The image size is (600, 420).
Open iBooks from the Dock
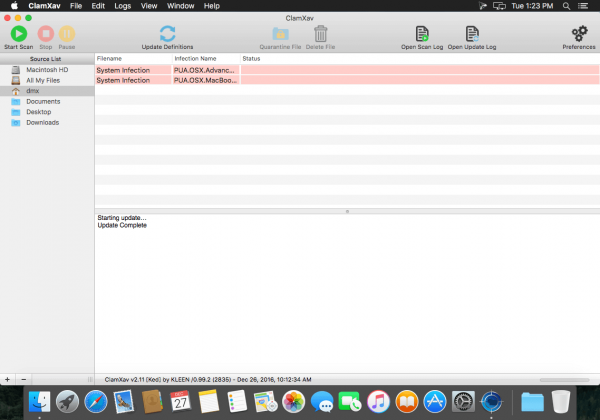pyautogui.click(x=407, y=401)
